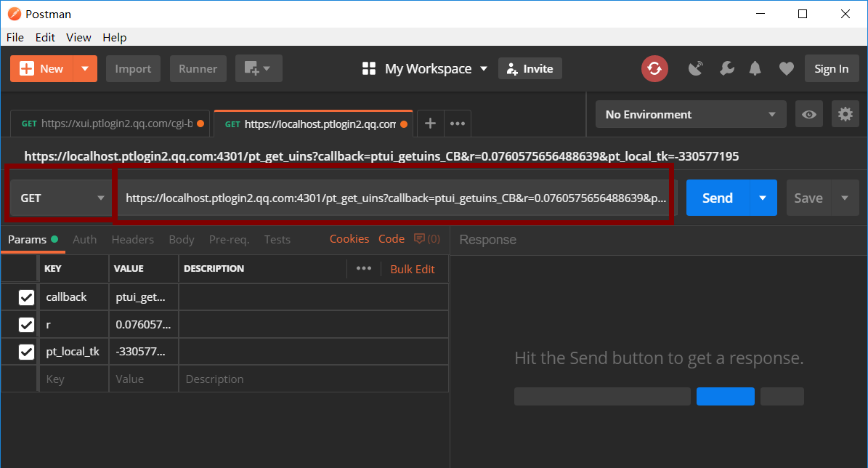The image size is (868, 468).
Task: Click the new window icon button
Action: [259, 69]
